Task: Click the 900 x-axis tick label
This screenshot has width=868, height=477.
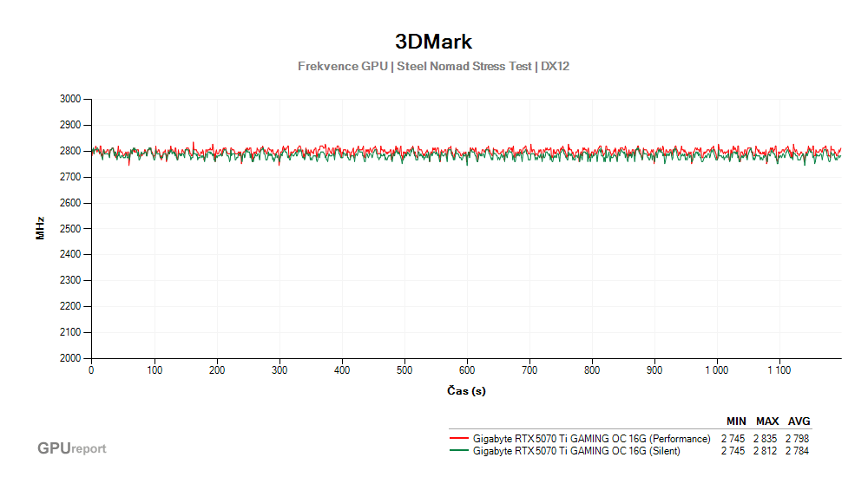Action: click(x=654, y=370)
